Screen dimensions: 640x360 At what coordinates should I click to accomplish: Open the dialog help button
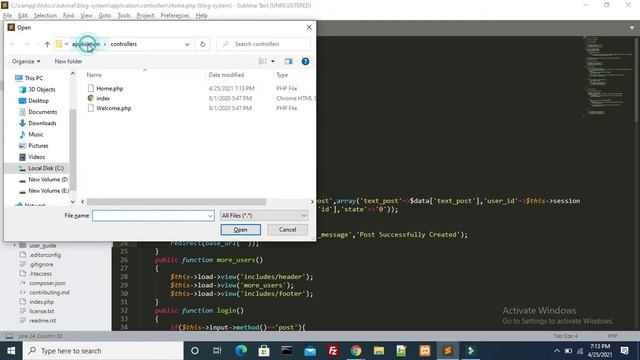[305, 61]
